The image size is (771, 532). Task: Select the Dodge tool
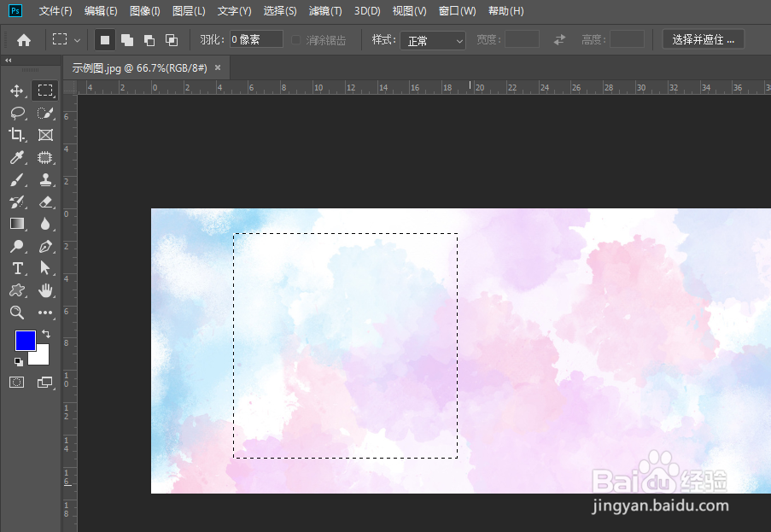pyautogui.click(x=17, y=246)
